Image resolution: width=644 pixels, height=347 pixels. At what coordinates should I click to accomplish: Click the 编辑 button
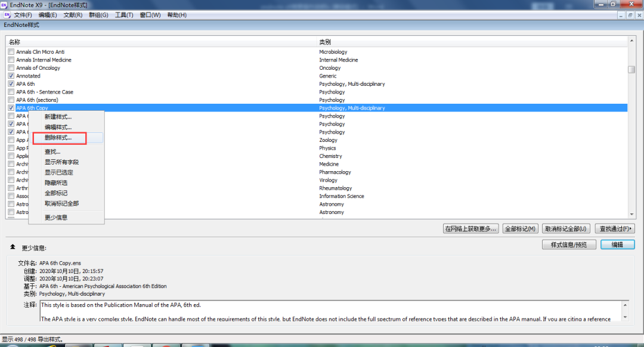(617, 244)
